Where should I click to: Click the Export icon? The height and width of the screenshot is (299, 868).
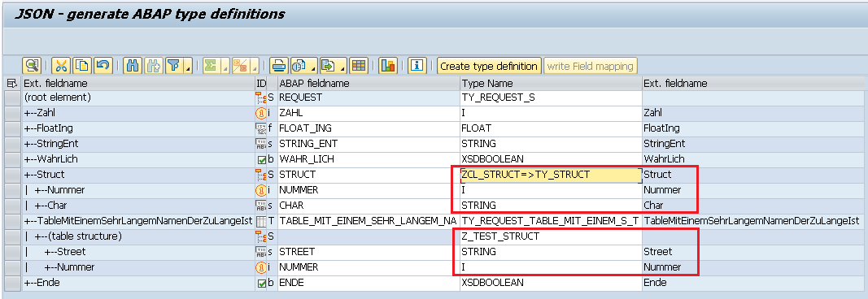pos(329,66)
